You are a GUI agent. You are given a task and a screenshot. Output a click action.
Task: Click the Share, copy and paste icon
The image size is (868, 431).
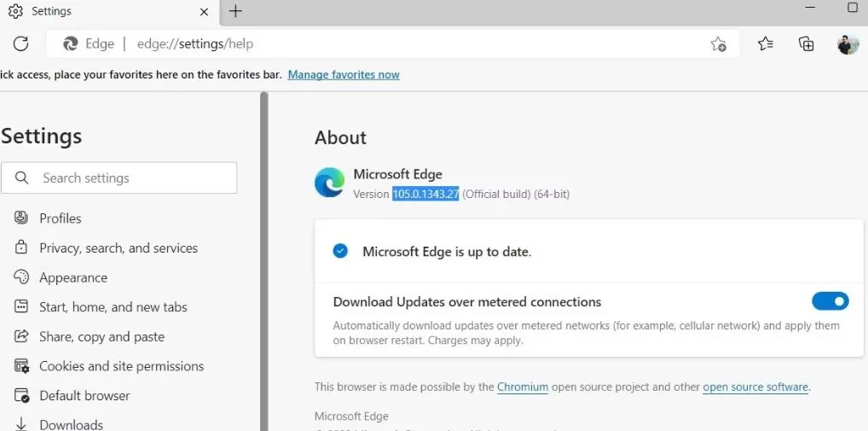(21, 336)
